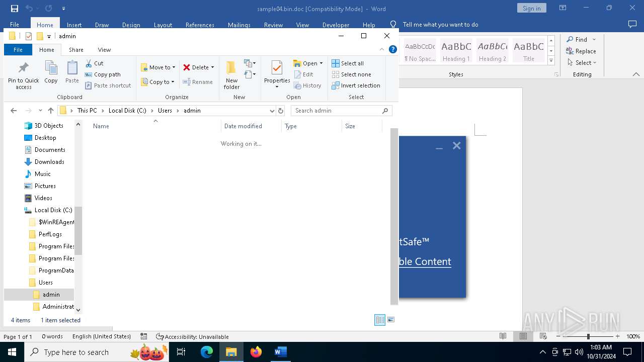
Task: Sort by Date modified column header
Action: point(251,126)
